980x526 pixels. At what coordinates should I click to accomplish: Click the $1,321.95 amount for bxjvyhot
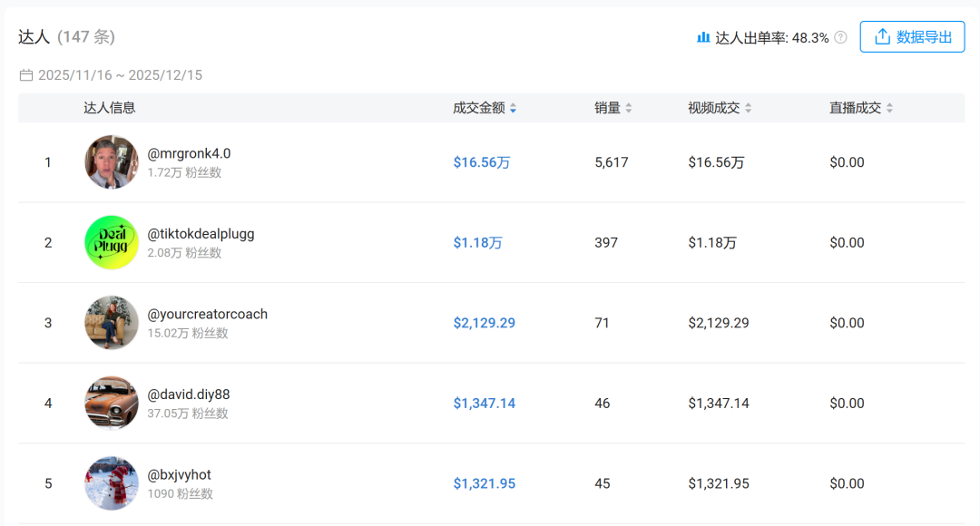pos(485,483)
